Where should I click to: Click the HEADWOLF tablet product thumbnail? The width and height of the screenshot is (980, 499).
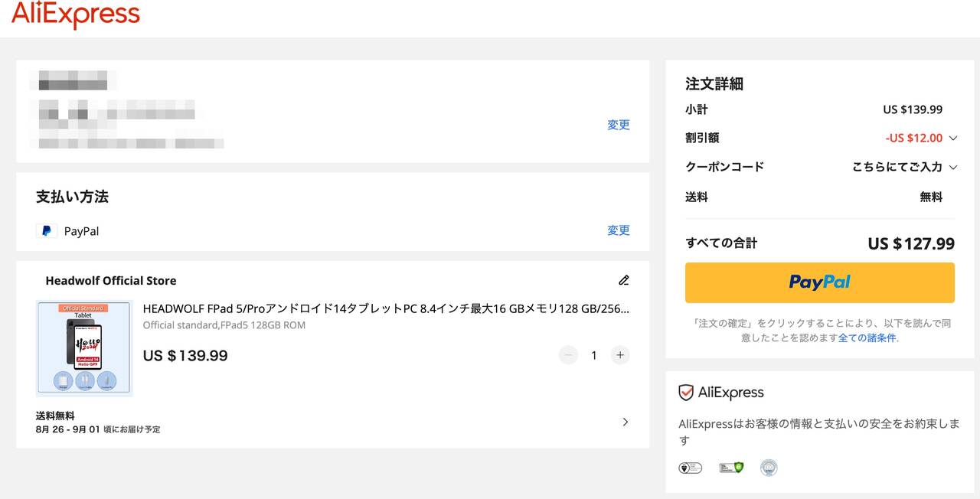point(84,348)
